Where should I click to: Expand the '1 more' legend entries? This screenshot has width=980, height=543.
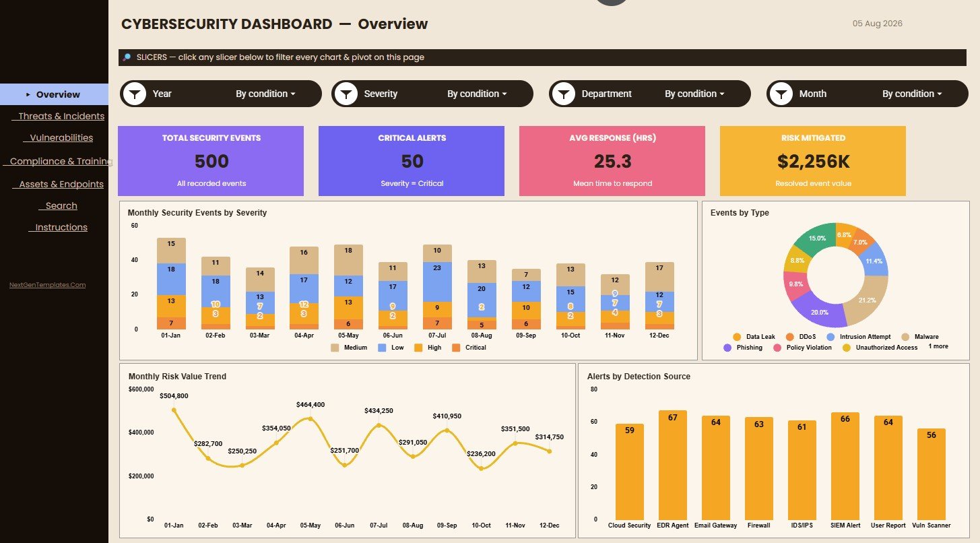pyautogui.click(x=938, y=346)
